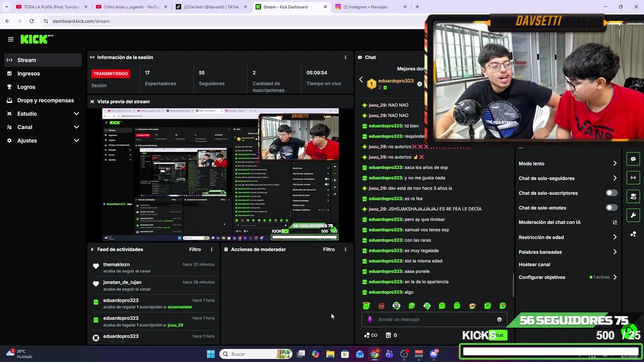
Task: Reload the dashboard page
Action: 31,21
